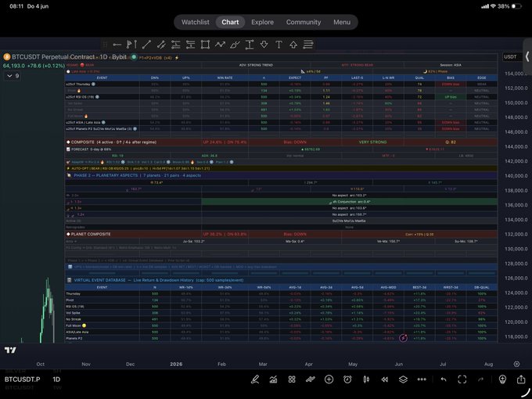Select the price range measure tool
The image size is (532, 399).
(250, 45)
